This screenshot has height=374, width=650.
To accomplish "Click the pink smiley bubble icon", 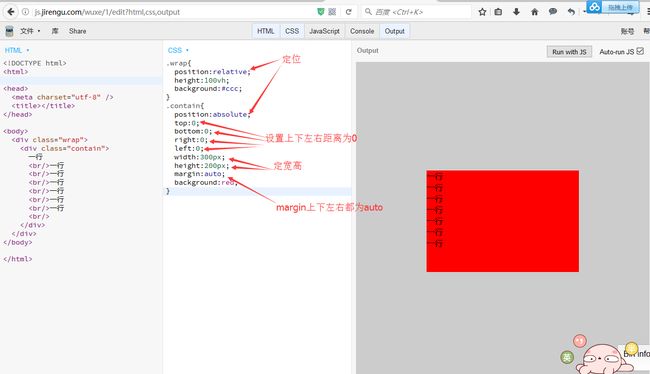I will (580, 341).
